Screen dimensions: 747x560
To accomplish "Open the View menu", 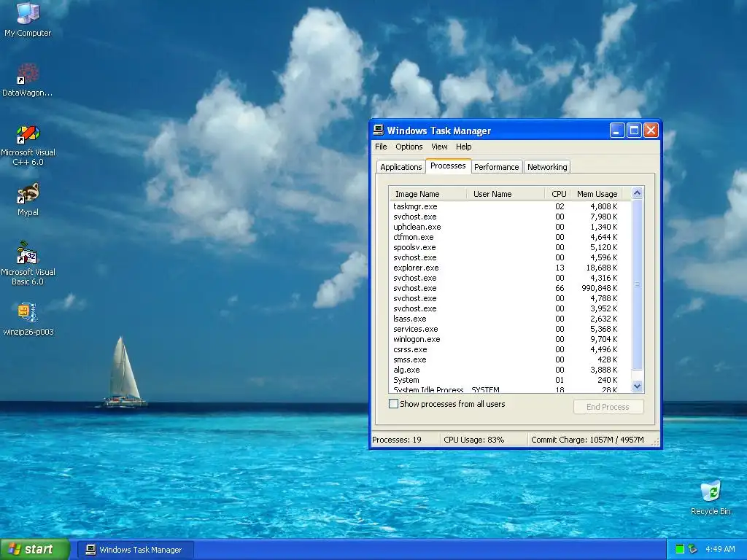I will tap(439, 147).
